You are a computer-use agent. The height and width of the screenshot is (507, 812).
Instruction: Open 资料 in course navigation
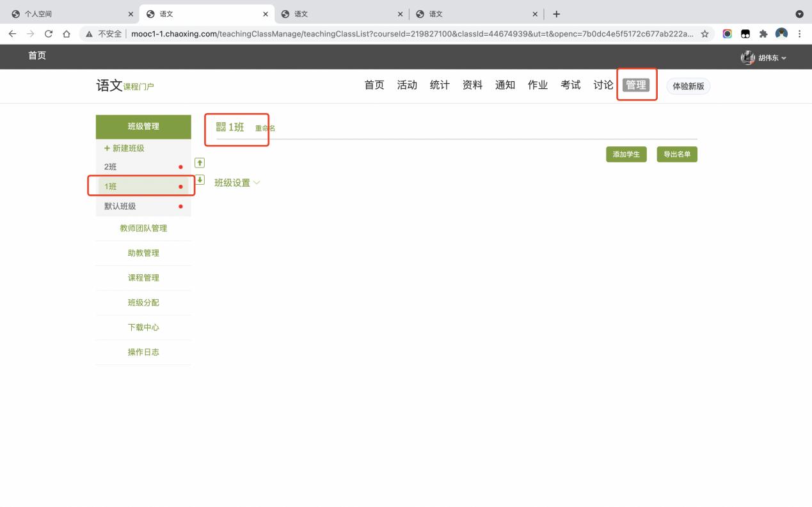[x=472, y=85]
